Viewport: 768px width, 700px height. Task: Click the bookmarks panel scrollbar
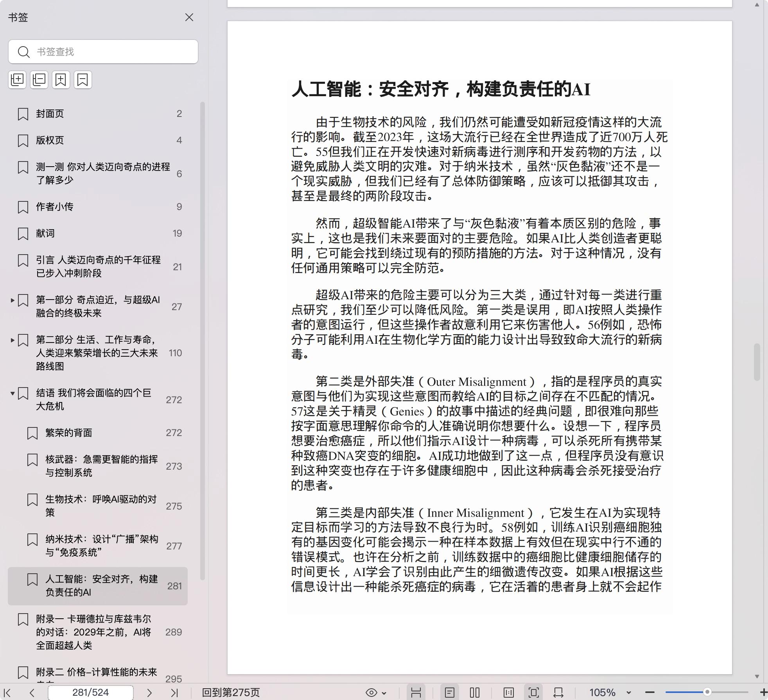tap(203, 341)
